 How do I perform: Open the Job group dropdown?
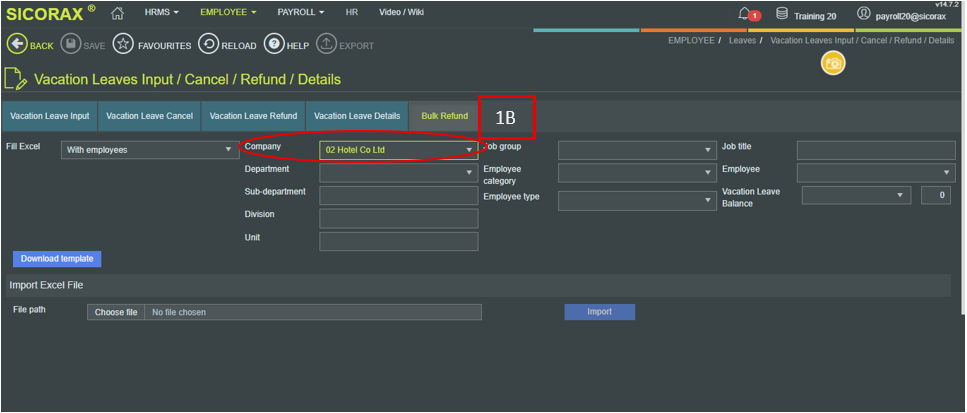click(x=638, y=150)
